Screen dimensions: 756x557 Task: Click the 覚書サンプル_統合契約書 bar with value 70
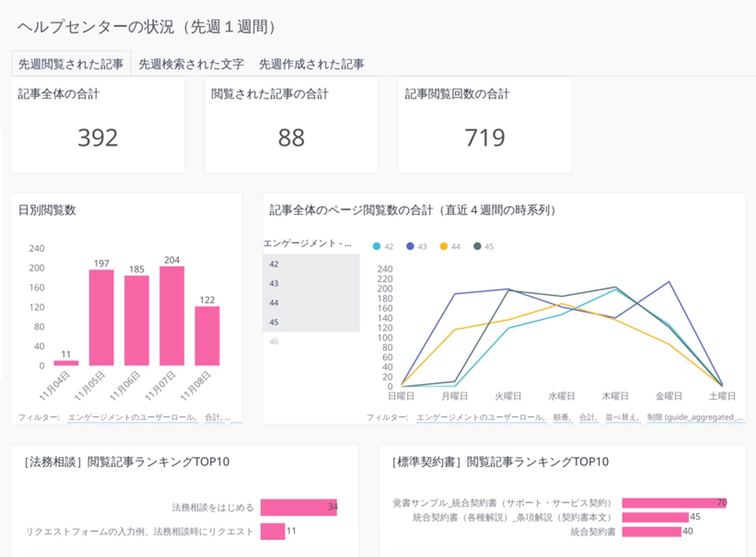674,503
